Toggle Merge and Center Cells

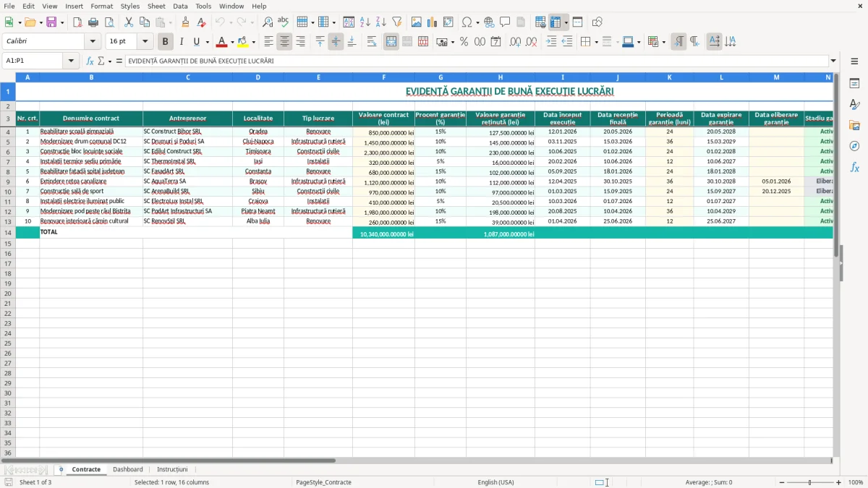click(391, 42)
